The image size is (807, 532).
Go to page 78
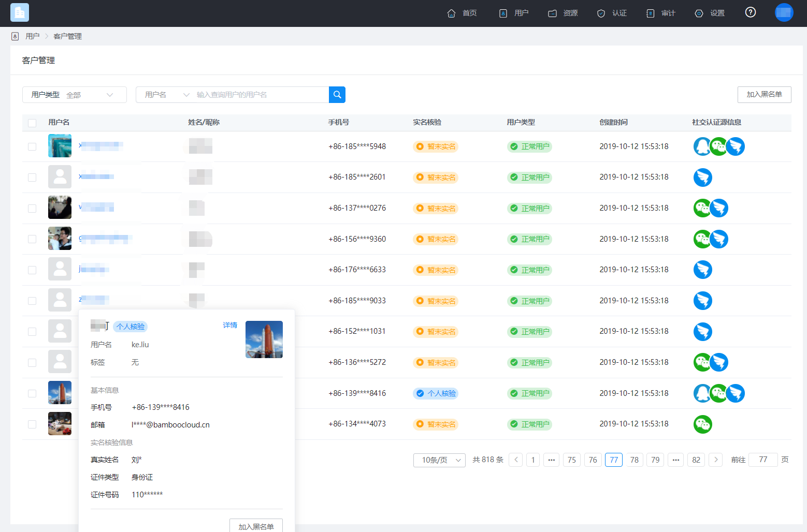tap(635, 460)
